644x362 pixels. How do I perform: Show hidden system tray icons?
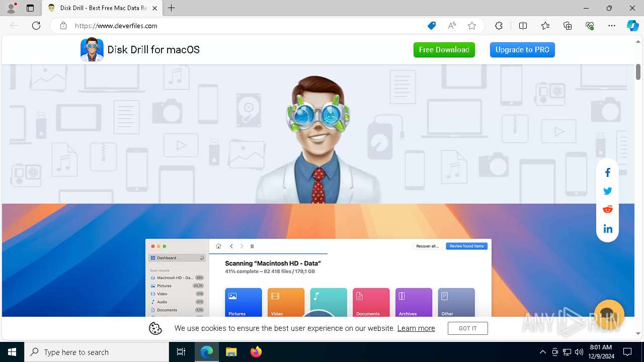pyautogui.click(x=542, y=352)
